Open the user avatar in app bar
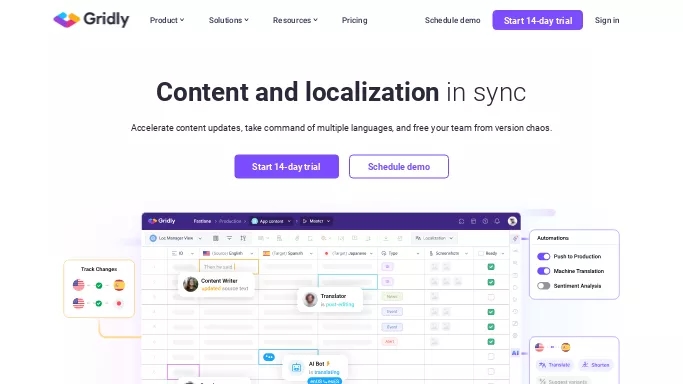Image resolution: width=683 pixels, height=384 pixels. [513, 221]
